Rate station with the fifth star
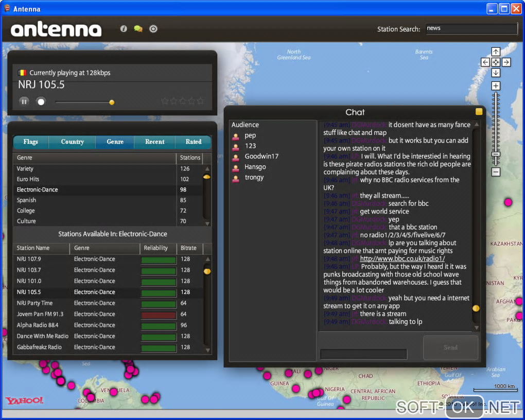 [x=200, y=101]
